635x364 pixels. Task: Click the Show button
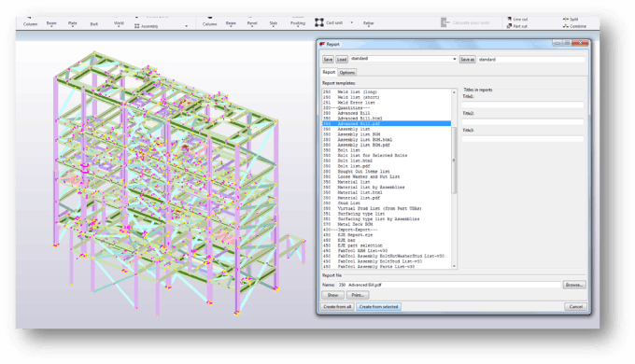tap(332, 295)
